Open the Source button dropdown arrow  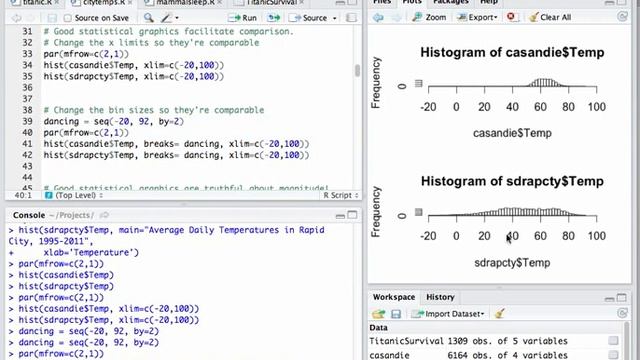(335, 18)
